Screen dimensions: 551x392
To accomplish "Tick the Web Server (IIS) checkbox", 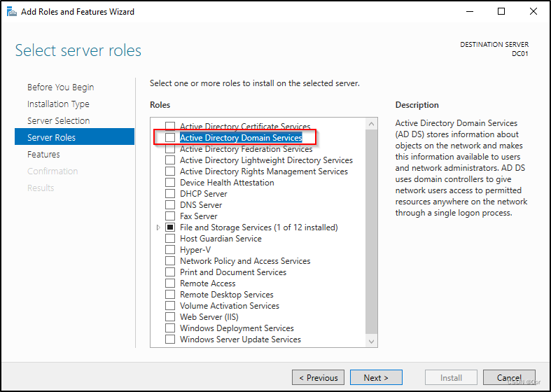I will pyautogui.click(x=170, y=317).
